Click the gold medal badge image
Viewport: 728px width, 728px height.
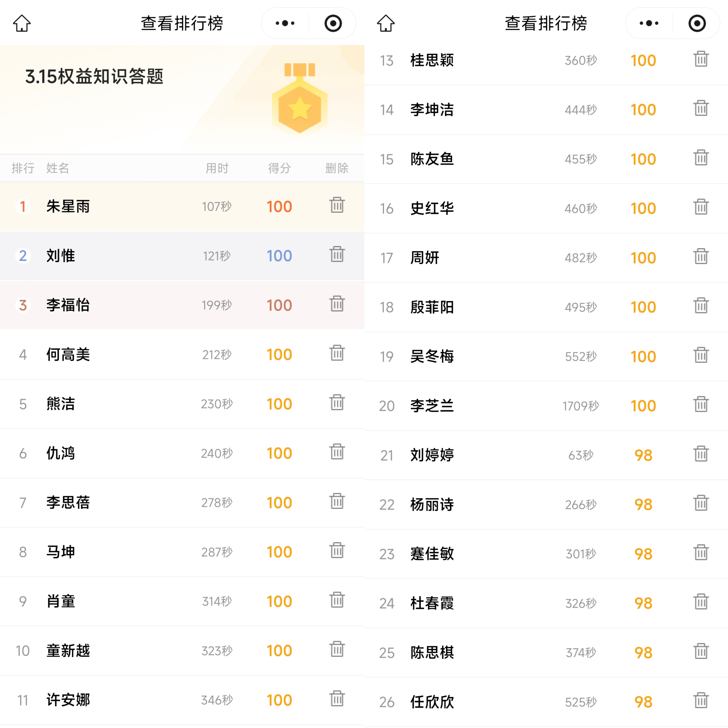click(299, 100)
